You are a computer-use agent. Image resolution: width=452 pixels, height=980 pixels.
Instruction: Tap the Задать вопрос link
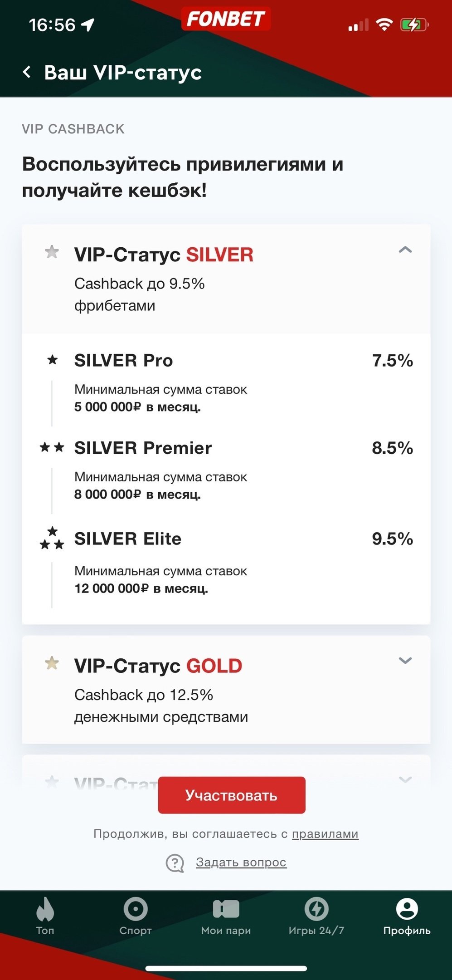(x=241, y=862)
